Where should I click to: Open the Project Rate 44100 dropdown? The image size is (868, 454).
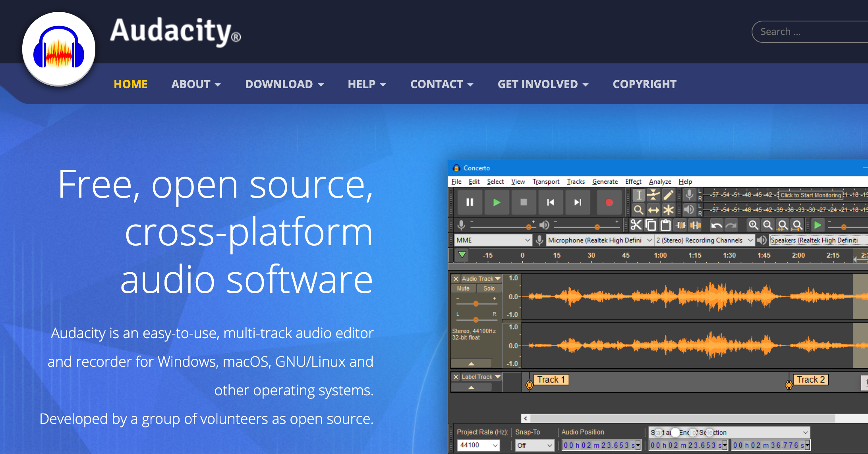click(478, 445)
